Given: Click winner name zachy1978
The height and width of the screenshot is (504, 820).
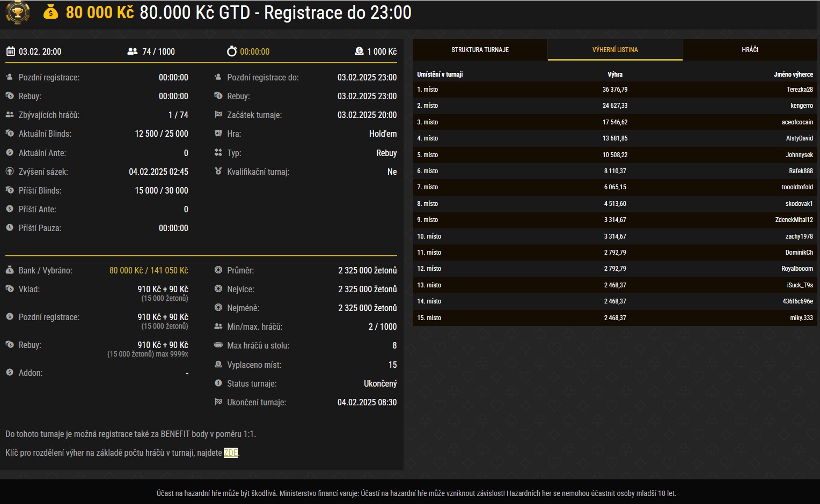Looking at the screenshot, I should [x=799, y=236].
